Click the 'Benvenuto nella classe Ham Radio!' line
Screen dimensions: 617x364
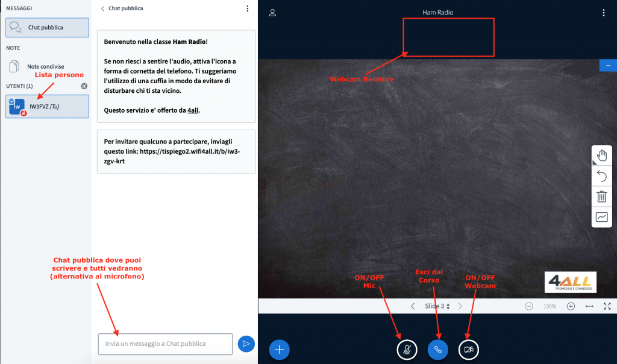156,42
